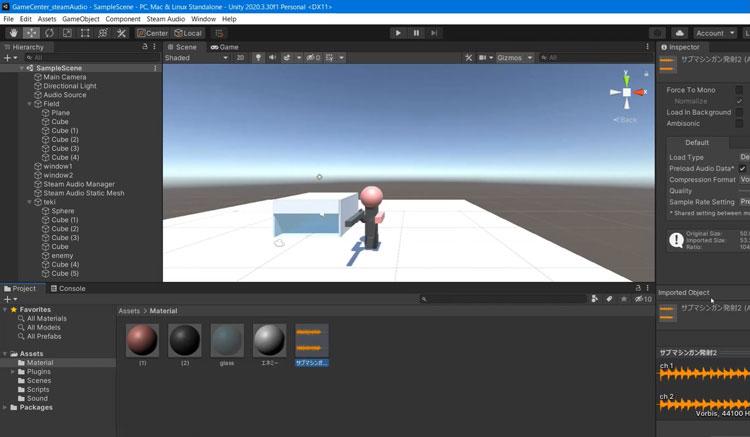Click the Pause button
This screenshot has width=750, height=437.
(416, 33)
